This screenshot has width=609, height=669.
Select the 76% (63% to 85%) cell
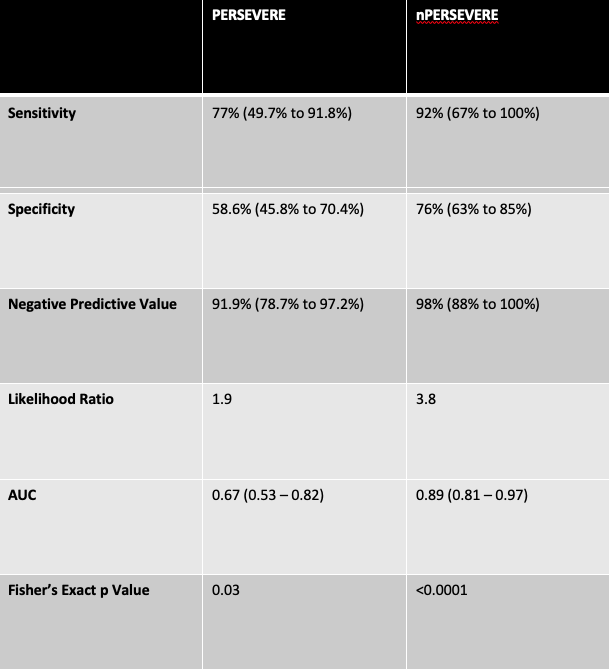tap(474, 209)
